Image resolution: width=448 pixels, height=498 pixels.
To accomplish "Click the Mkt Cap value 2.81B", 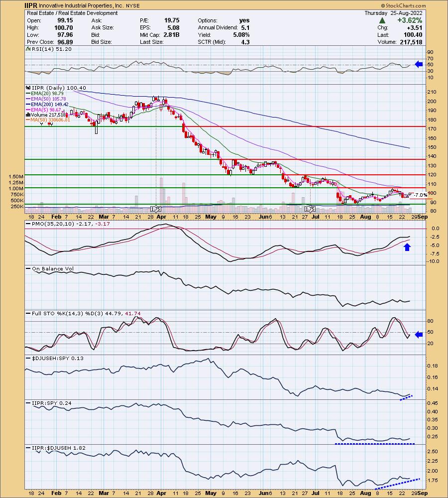I will (x=171, y=35).
